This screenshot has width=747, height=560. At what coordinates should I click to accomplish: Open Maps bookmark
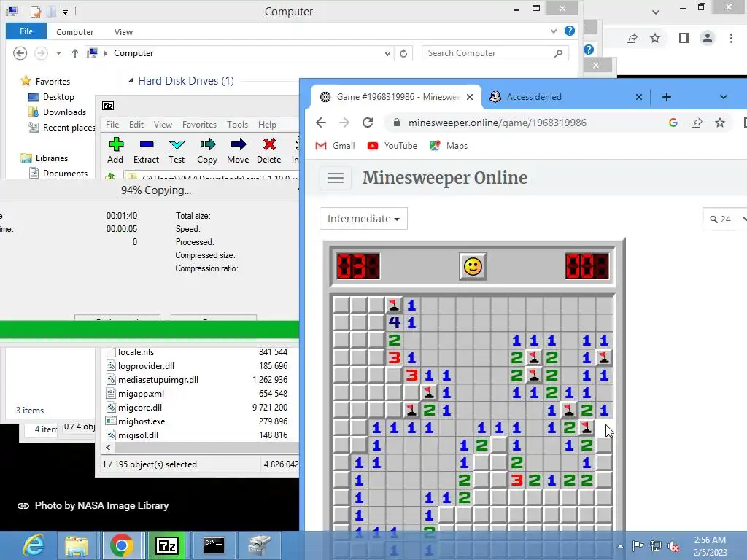tap(449, 146)
